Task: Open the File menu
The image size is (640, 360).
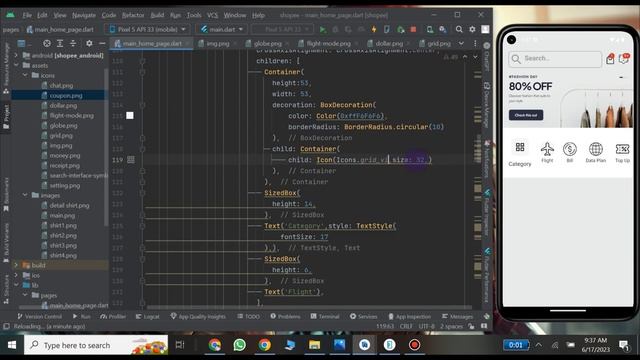Action: (27, 15)
